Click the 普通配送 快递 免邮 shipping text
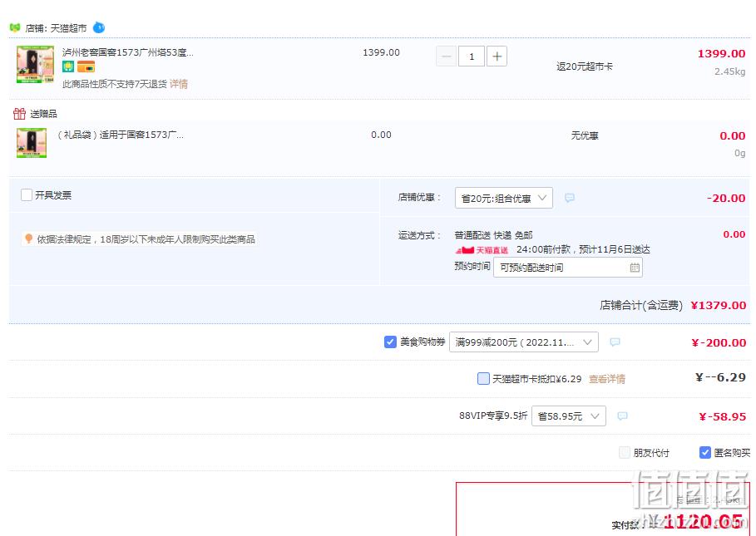 pyautogui.click(x=493, y=235)
